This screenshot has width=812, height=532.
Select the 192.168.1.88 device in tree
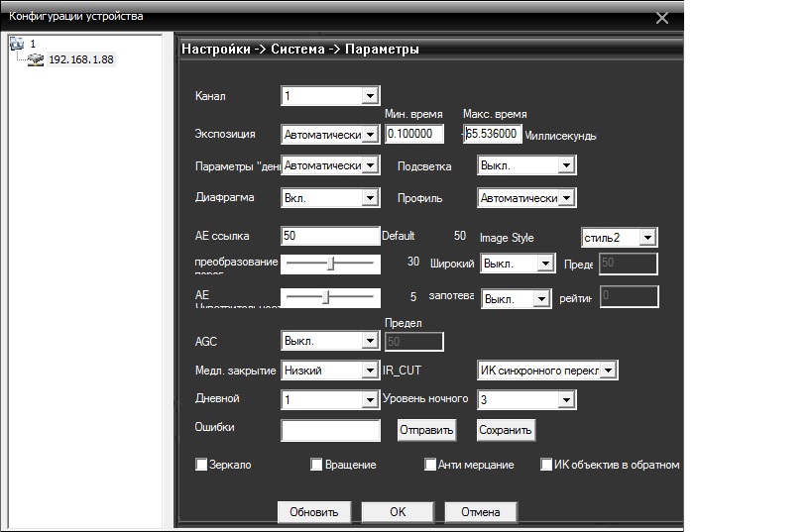coord(80,59)
